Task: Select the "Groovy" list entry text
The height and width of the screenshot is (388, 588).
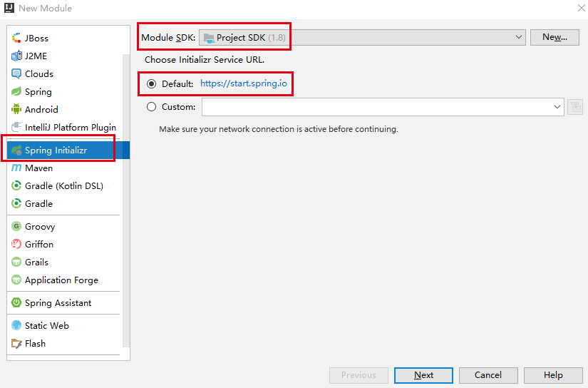Action: click(x=40, y=227)
